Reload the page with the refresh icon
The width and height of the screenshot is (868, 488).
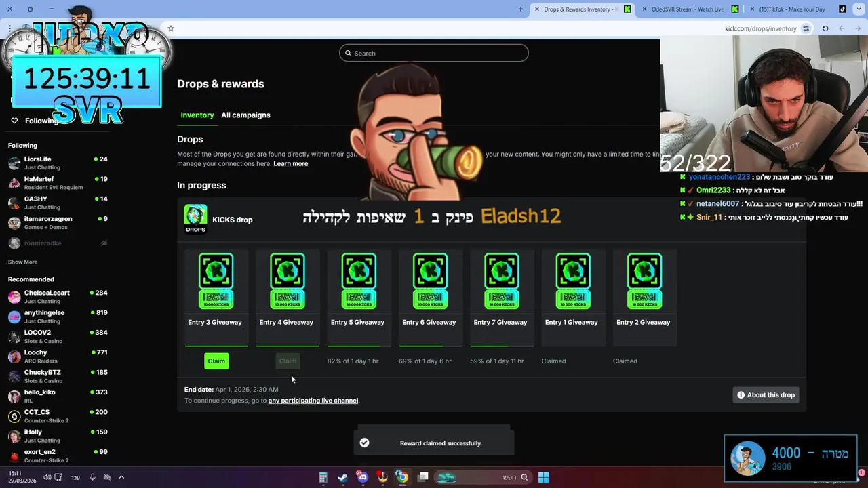(825, 28)
